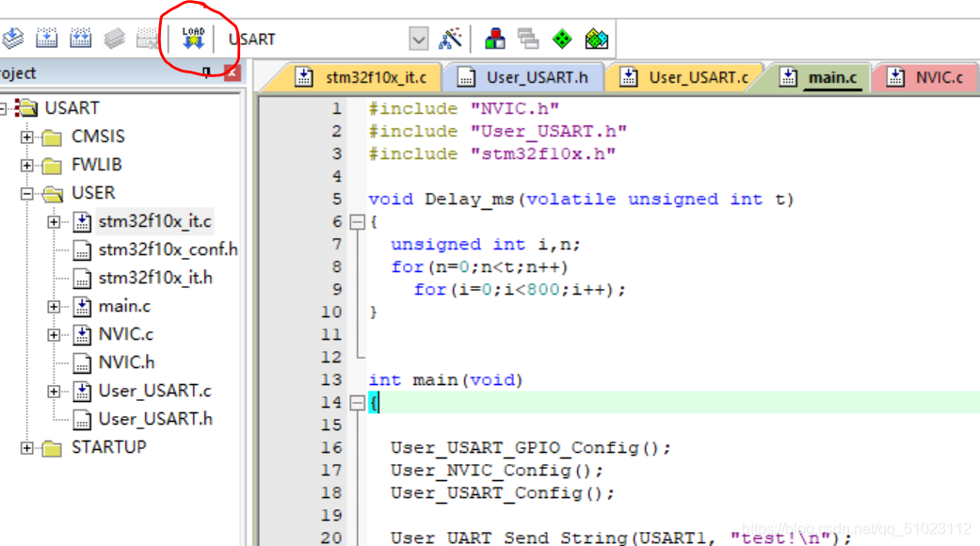Expand main.c dependencies in project tree
980x546 pixels.
(x=54, y=307)
